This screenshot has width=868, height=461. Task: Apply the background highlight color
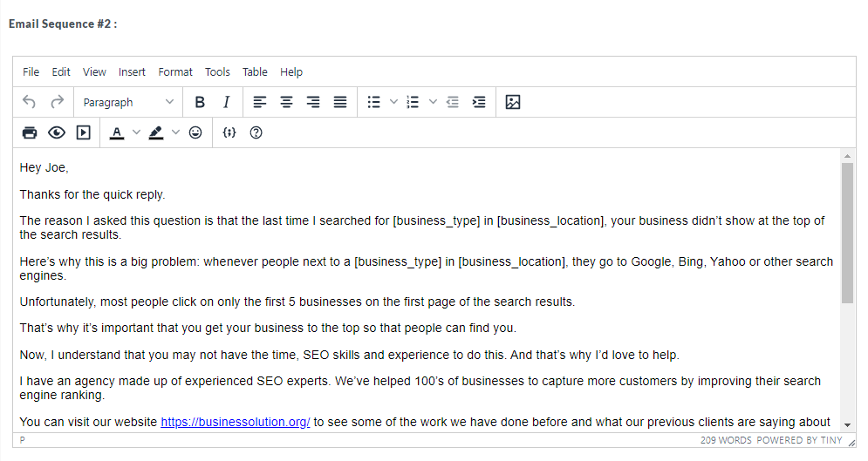156,132
